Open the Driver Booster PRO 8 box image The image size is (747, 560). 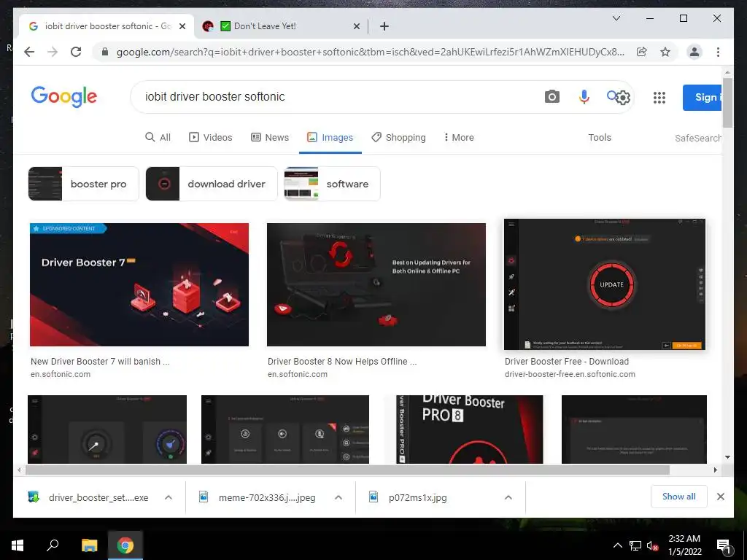(469, 429)
